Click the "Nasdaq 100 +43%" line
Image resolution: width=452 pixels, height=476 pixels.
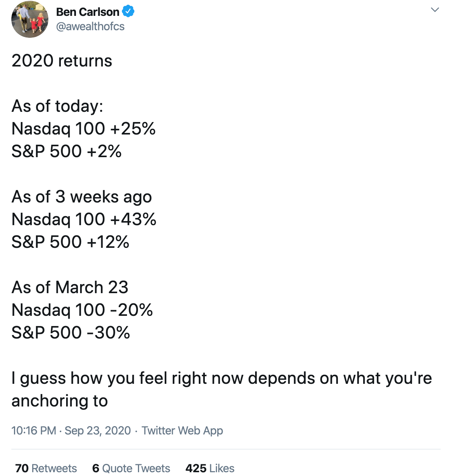pos(84,219)
